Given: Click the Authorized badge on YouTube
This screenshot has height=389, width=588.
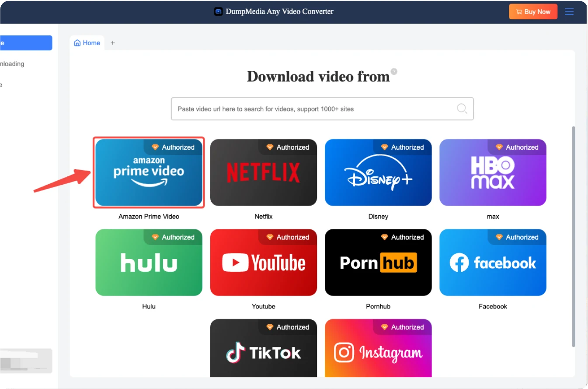Looking at the screenshot, I should [288, 237].
